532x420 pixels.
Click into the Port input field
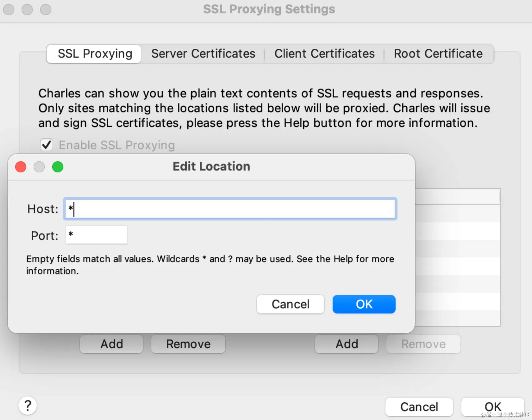coord(96,235)
